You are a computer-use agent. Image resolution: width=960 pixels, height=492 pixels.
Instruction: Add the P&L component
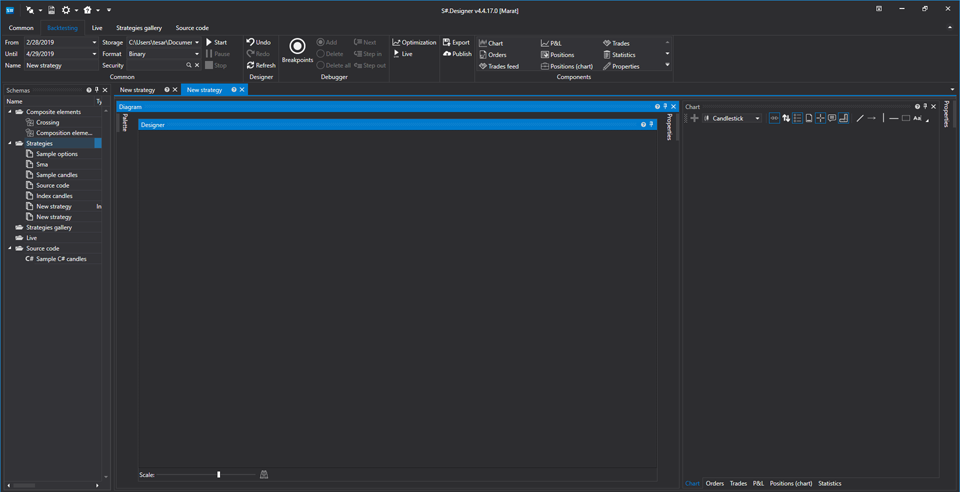(551, 43)
